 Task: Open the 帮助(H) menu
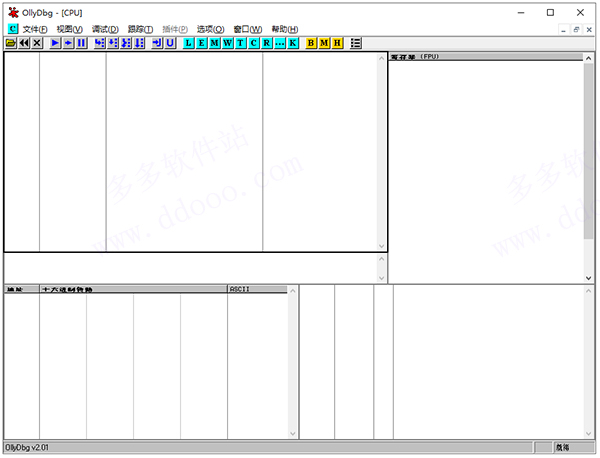coord(284,29)
